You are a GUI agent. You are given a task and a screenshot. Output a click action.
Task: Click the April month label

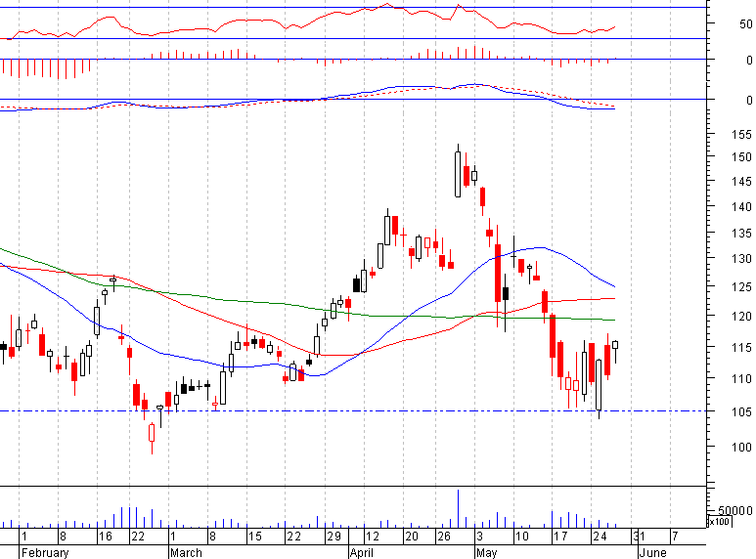pyautogui.click(x=362, y=553)
